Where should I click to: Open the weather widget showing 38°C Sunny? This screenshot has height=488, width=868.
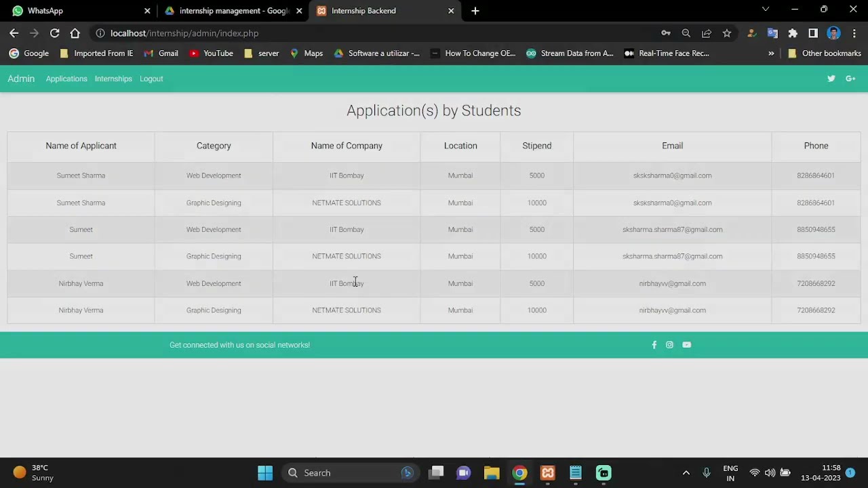(33, 473)
